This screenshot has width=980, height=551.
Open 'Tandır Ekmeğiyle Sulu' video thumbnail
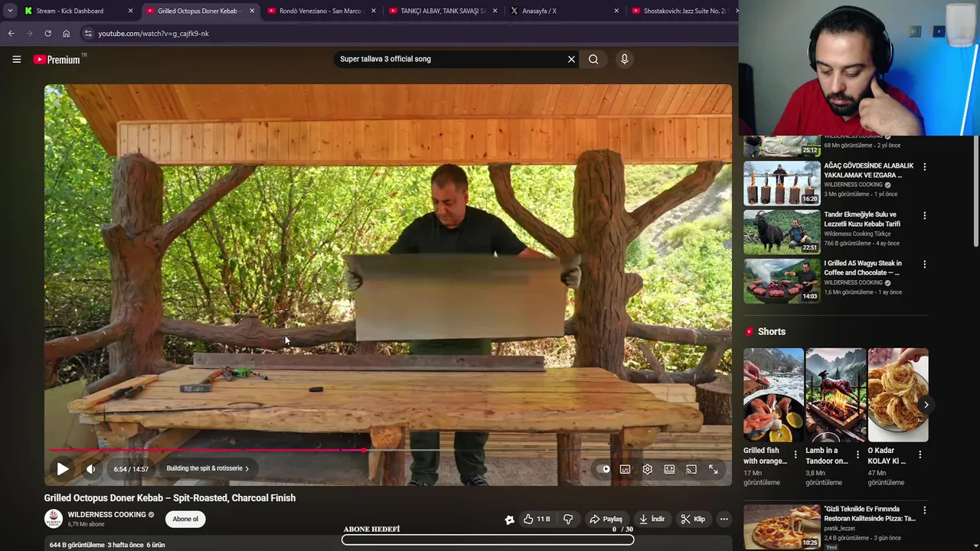782,232
